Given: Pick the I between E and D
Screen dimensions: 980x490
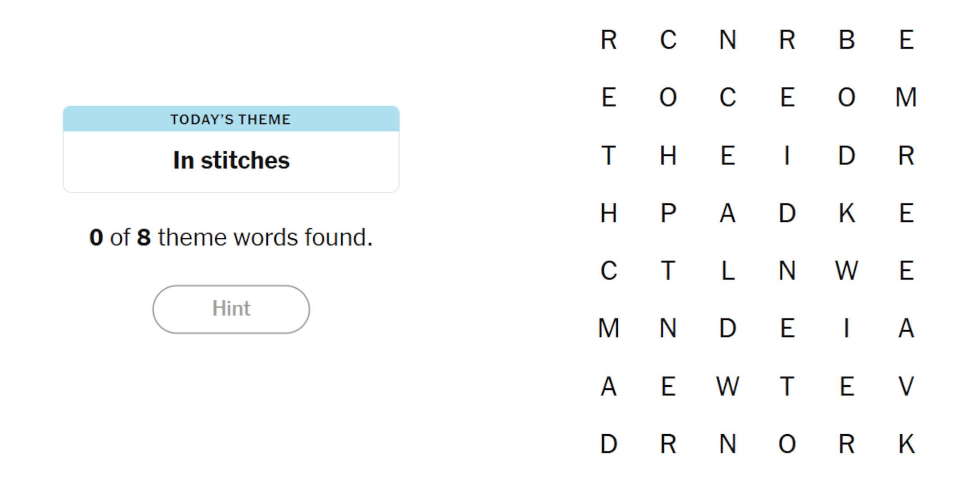Looking at the screenshot, I should [787, 155].
